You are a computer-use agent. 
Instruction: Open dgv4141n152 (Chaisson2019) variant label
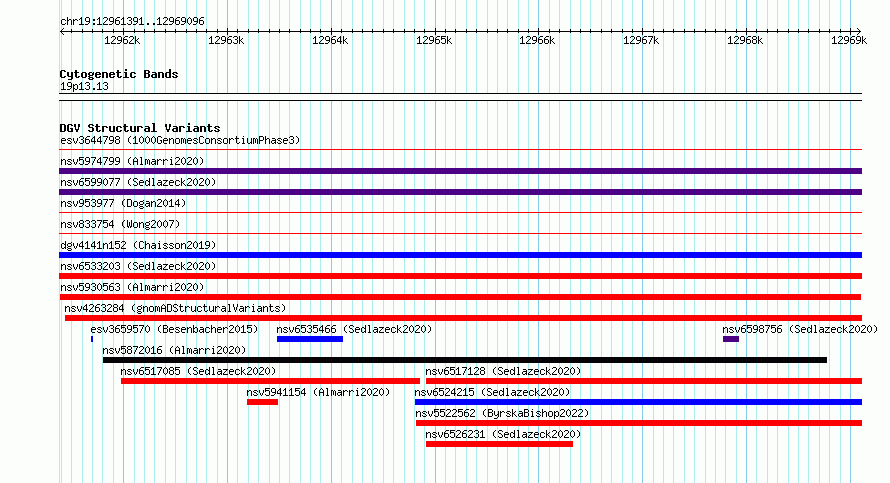click(138, 245)
